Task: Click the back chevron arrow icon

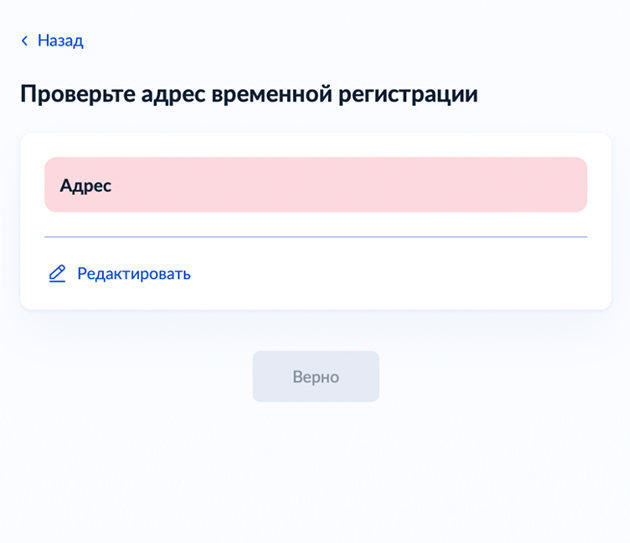Action: pos(25,41)
